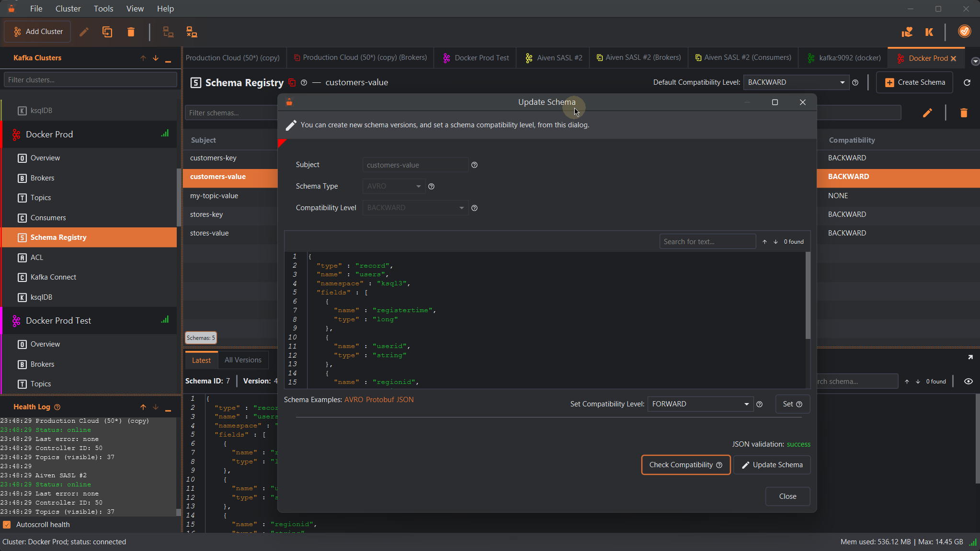Open Default Compatibility Level dropdown

tap(796, 82)
